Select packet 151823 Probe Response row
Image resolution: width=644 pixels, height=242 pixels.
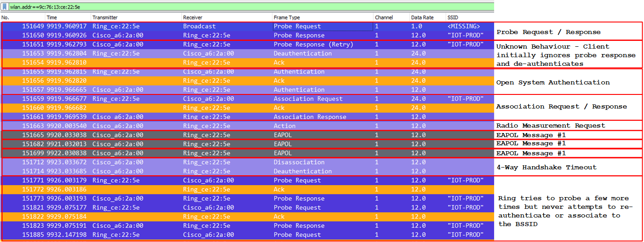click(247, 226)
